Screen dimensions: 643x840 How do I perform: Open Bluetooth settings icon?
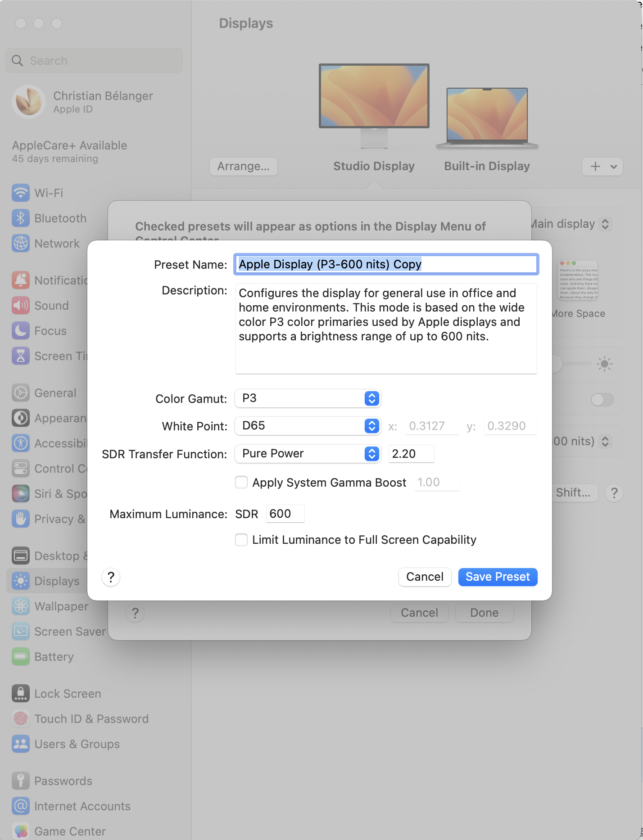pos(21,218)
